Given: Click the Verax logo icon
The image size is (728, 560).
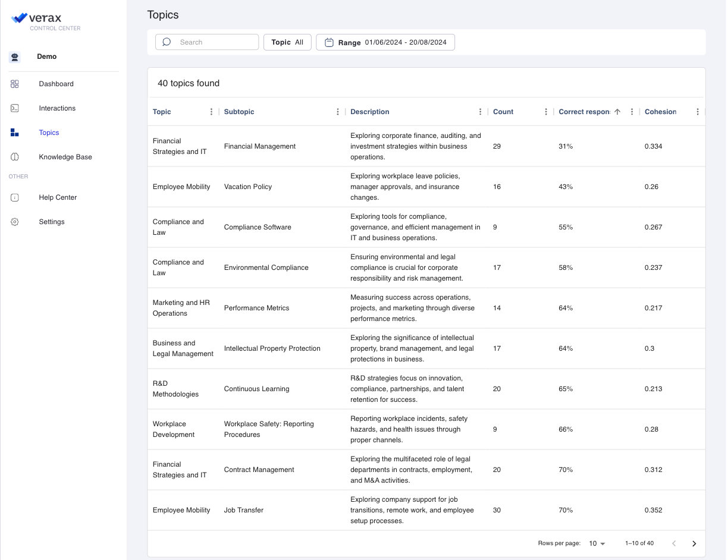Looking at the screenshot, I should (19, 18).
